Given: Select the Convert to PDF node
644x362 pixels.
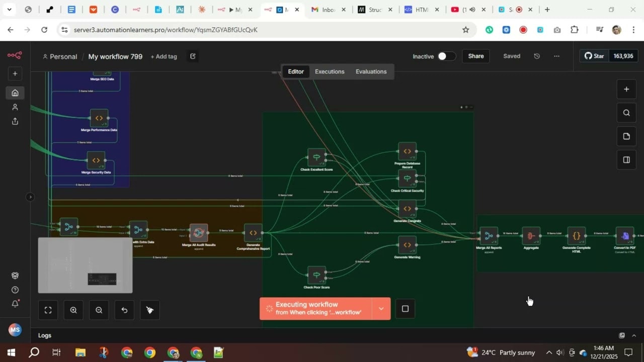Looking at the screenshot, I should click(x=625, y=235).
